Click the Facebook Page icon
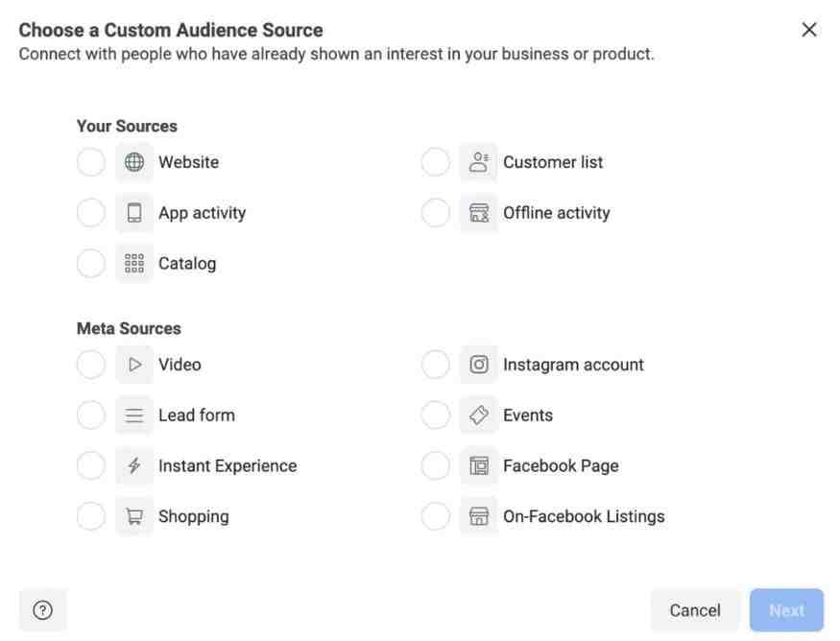Image resolution: width=840 pixels, height=641 pixels. coord(478,466)
